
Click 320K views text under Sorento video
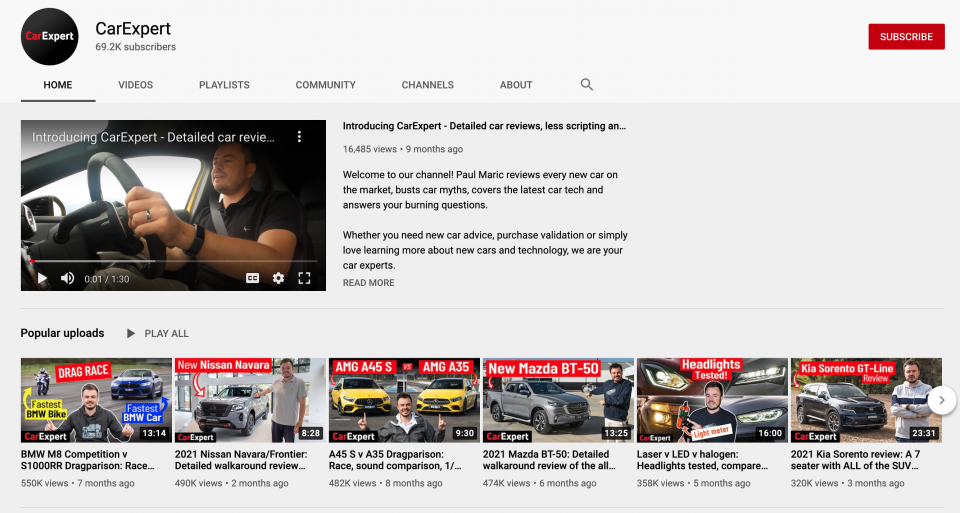point(814,483)
